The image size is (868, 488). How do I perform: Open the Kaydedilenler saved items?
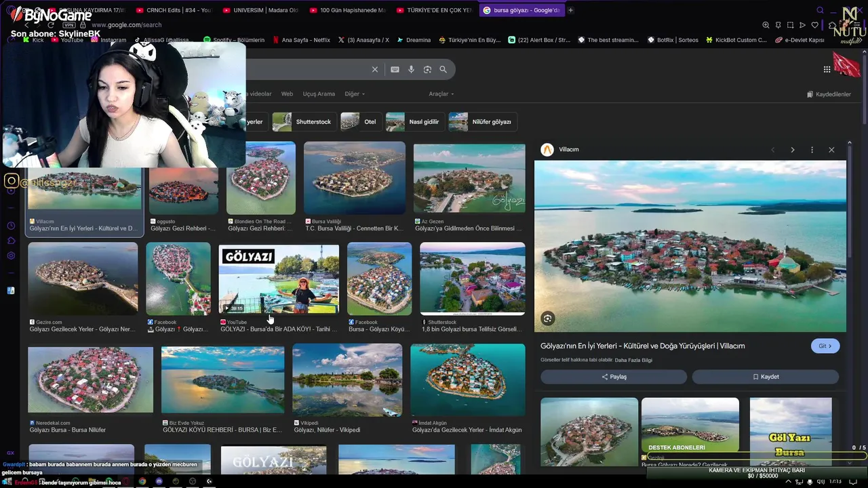(829, 94)
